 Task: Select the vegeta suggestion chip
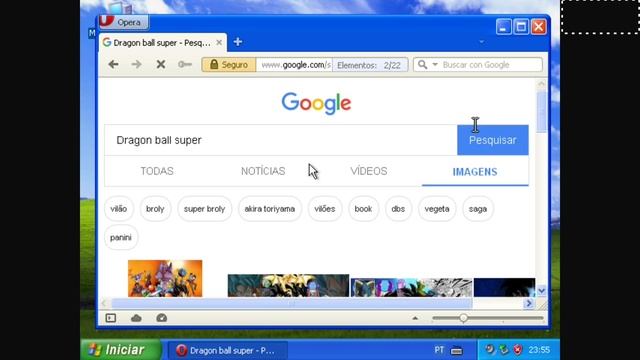[437, 209]
